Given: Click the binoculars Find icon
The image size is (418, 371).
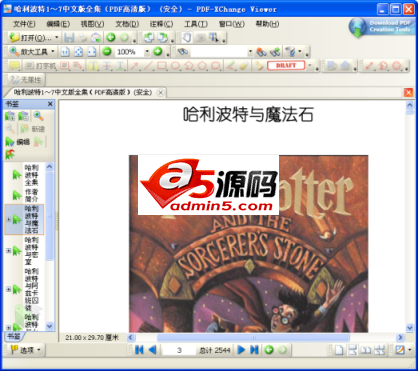Looking at the screenshot, I should (183, 52).
